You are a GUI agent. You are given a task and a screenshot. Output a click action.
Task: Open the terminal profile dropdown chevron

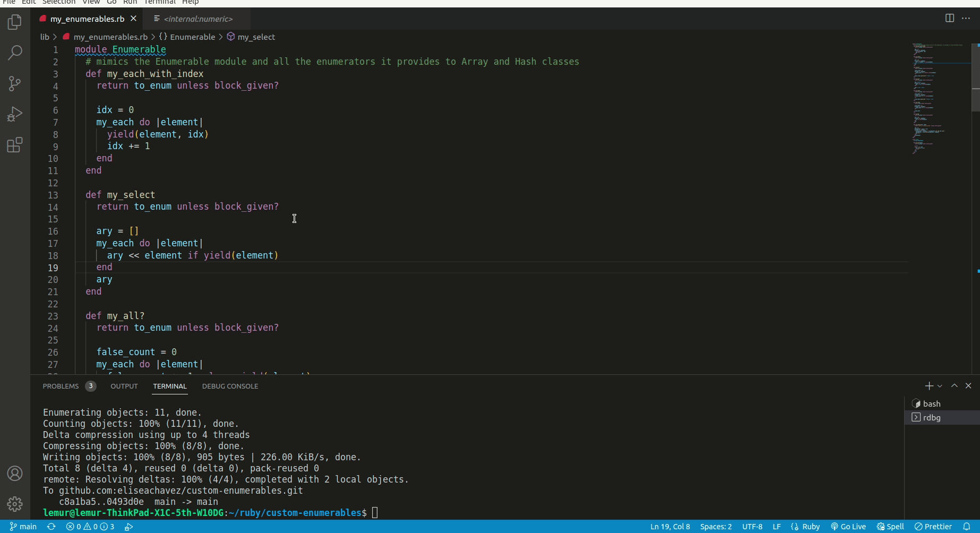tap(940, 386)
